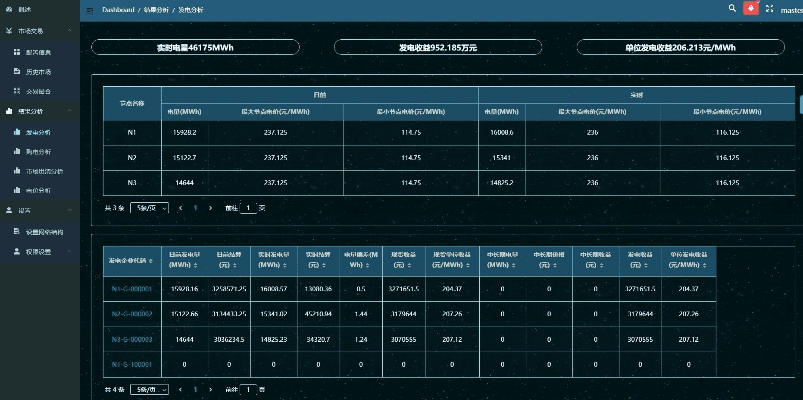Click the red notification icon in header

[750, 8]
